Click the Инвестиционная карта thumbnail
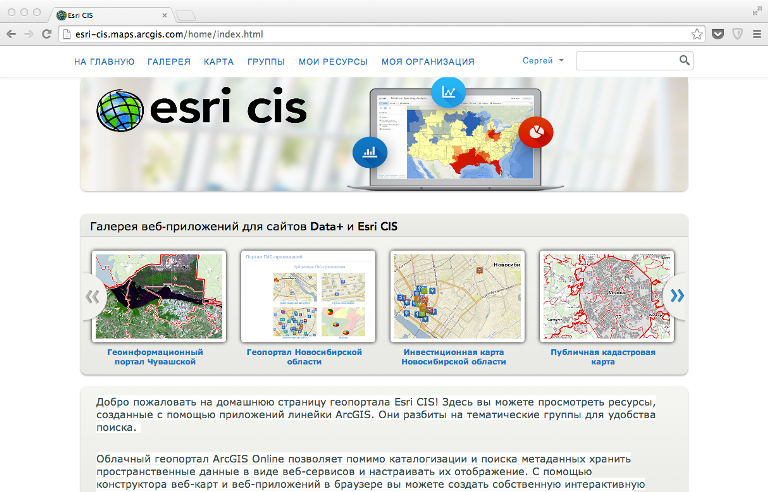 click(457, 296)
